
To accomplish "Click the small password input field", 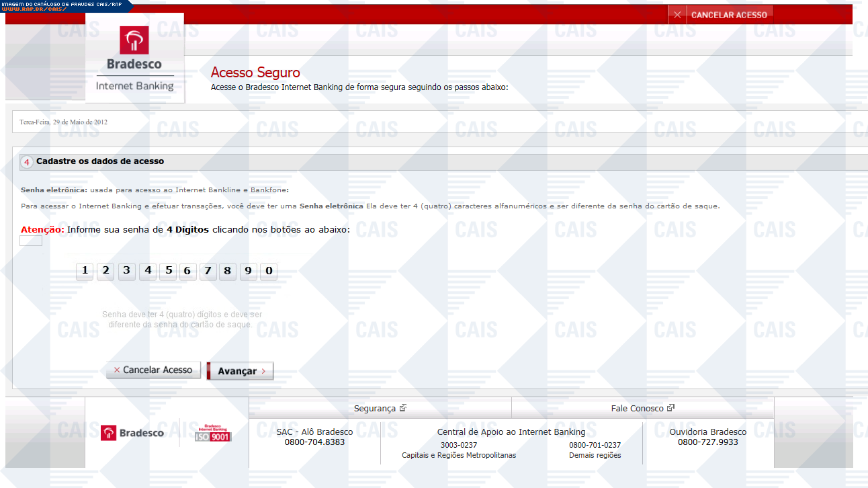I will 31,241.
